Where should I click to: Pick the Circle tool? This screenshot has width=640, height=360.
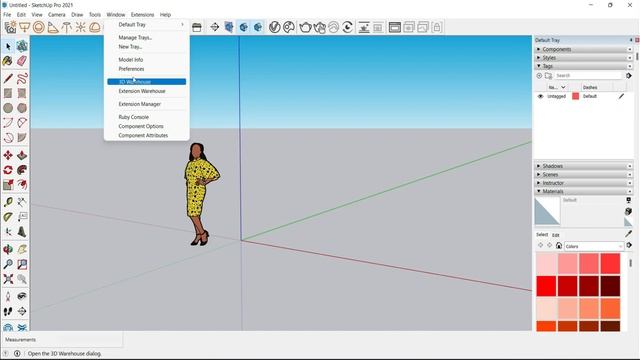[x=8, y=108]
